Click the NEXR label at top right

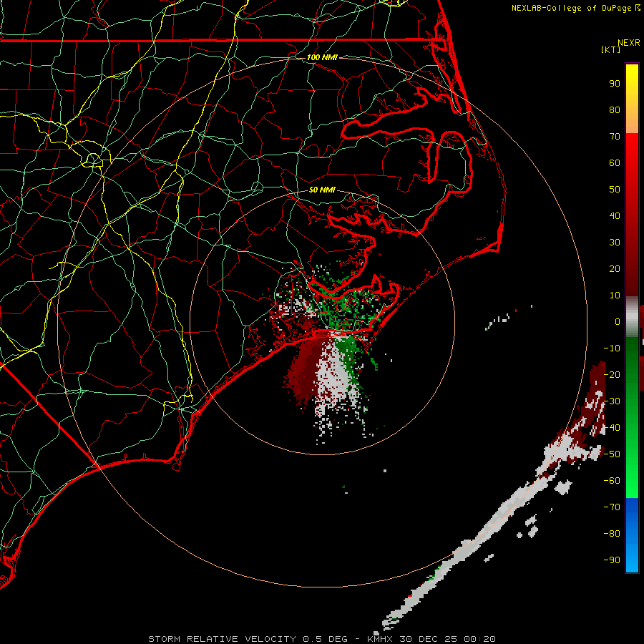click(x=629, y=43)
